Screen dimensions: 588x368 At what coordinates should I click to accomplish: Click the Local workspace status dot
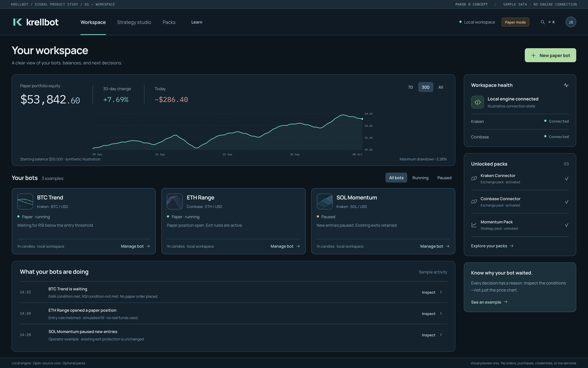coord(460,22)
